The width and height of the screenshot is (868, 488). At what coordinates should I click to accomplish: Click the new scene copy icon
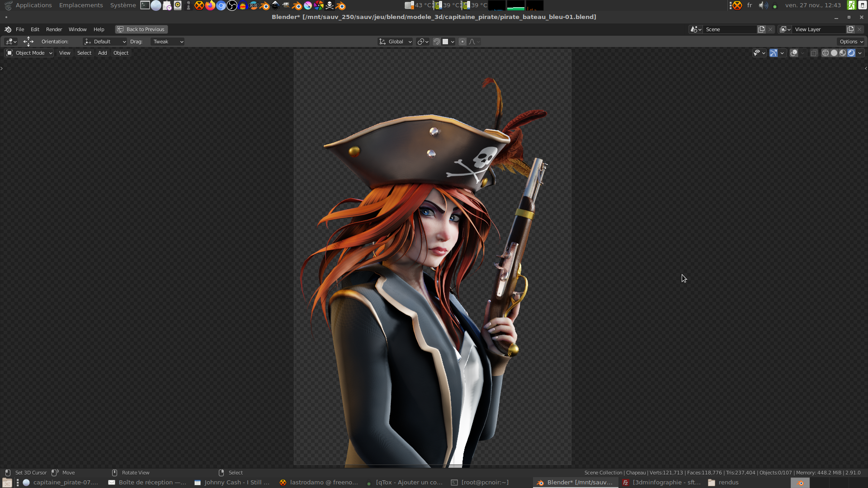(761, 29)
